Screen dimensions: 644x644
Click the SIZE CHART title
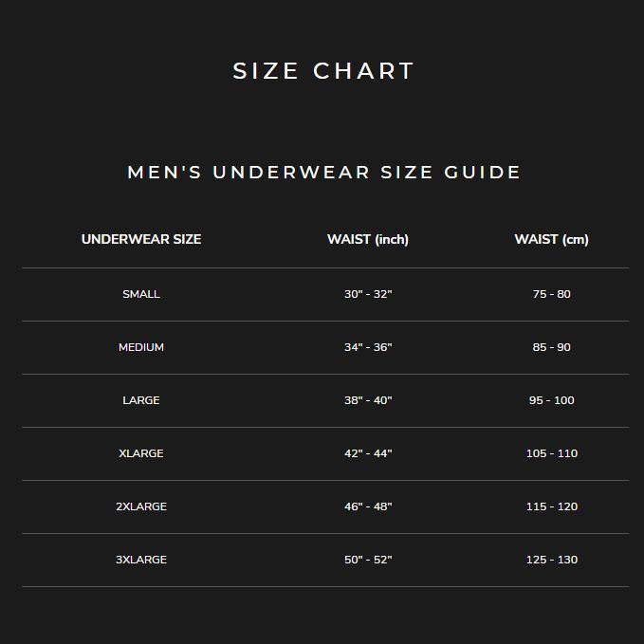pyautogui.click(x=323, y=70)
